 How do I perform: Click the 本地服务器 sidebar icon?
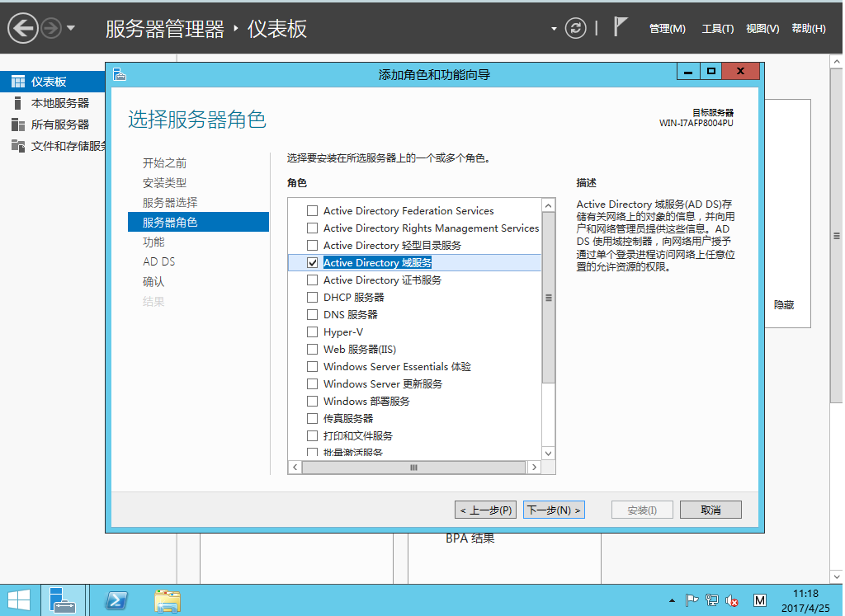pyautogui.click(x=18, y=103)
